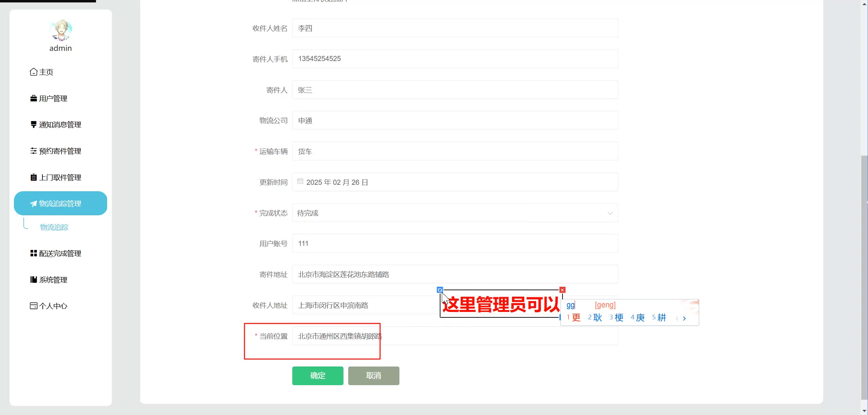Click the 通知消息管理 sidebar icon

pyautogui.click(x=34, y=124)
